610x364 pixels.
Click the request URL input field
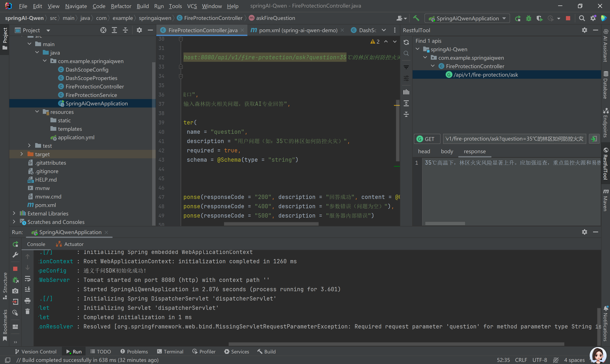[514, 139]
